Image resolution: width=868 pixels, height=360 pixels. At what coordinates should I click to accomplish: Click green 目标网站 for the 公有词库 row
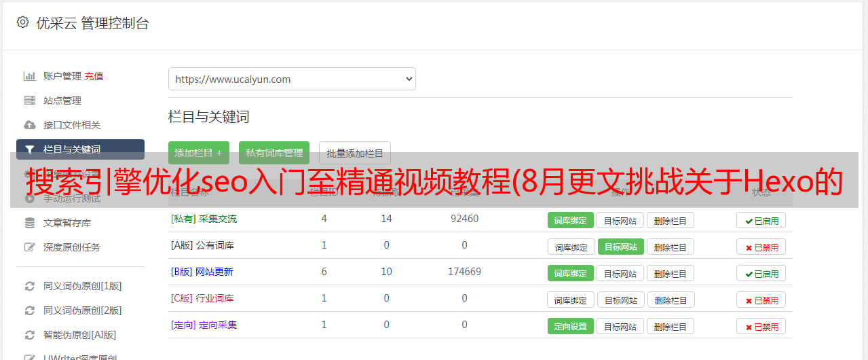click(x=621, y=247)
